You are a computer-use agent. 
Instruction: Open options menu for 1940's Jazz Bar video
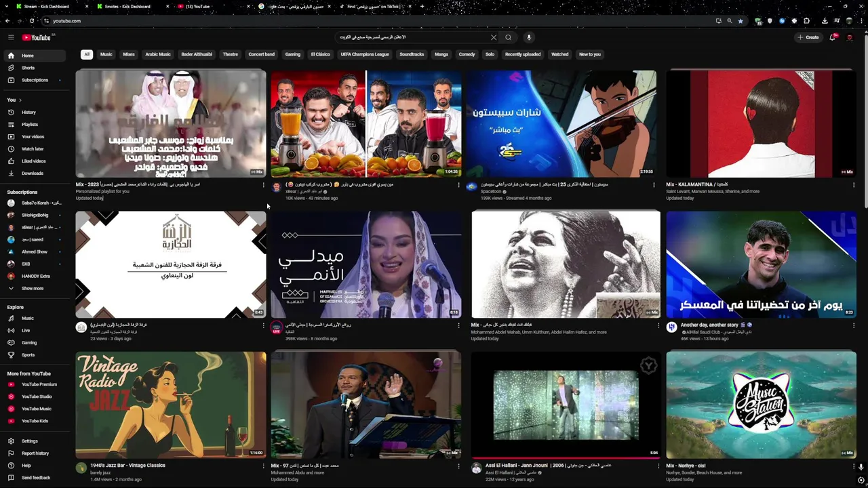263,466
